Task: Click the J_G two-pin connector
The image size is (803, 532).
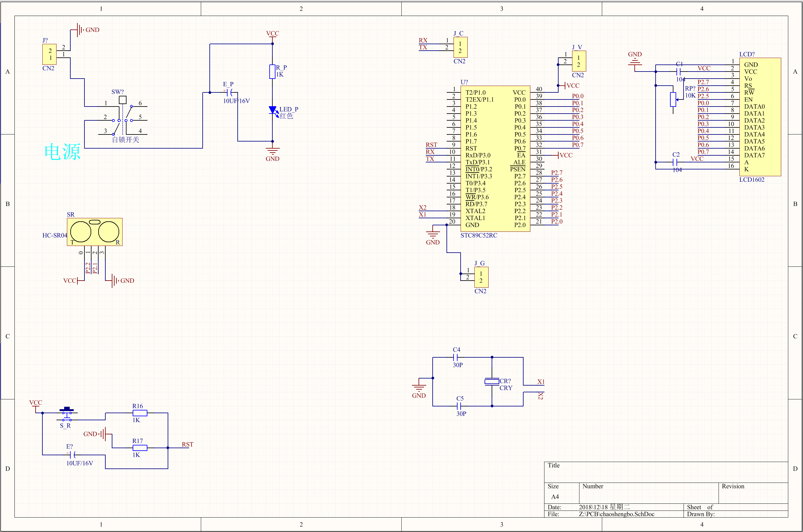Action: pos(481,277)
